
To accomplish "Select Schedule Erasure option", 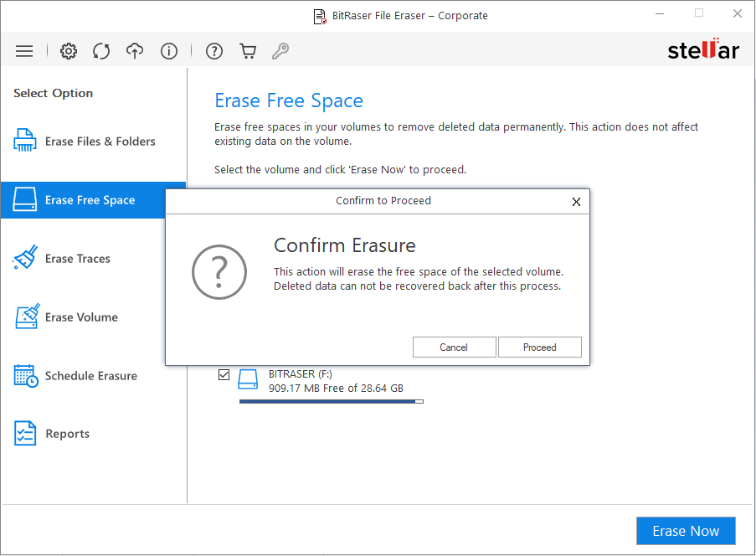I will [x=93, y=376].
